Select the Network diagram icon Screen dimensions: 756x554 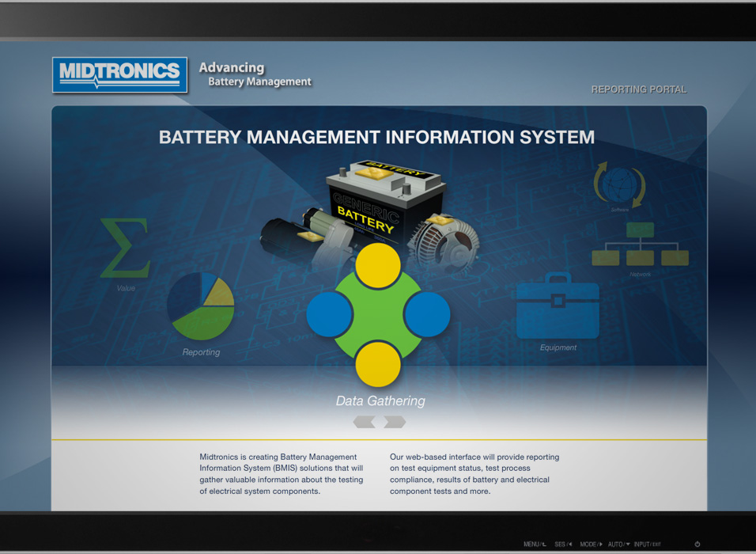(x=641, y=245)
